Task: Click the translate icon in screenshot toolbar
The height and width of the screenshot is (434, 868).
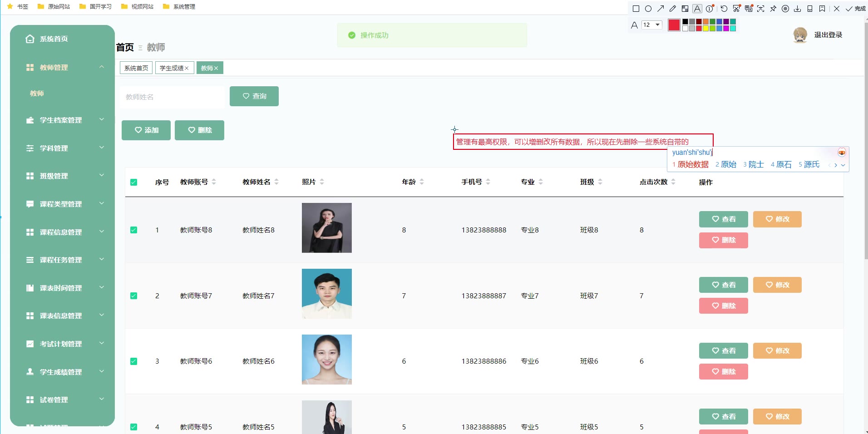Action: [749, 9]
